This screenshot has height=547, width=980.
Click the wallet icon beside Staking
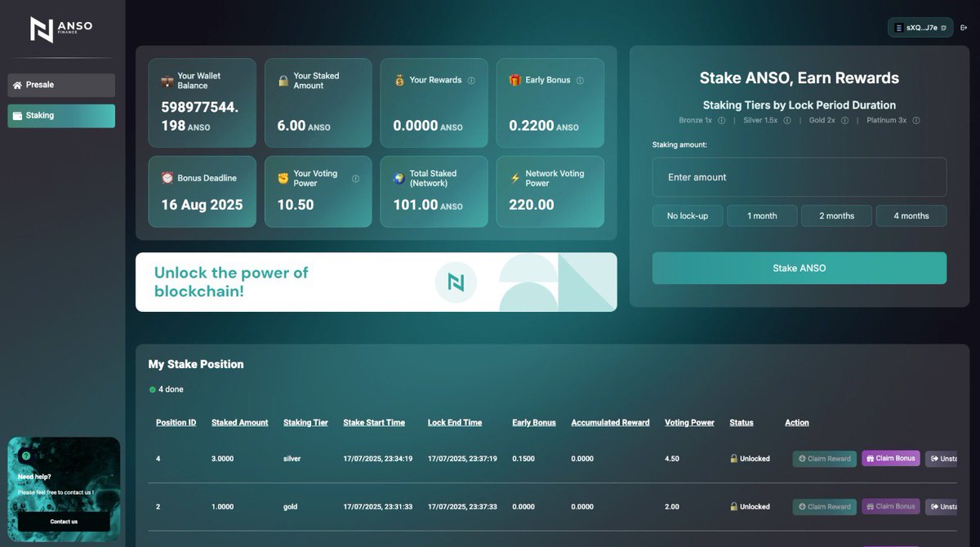click(17, 116)
